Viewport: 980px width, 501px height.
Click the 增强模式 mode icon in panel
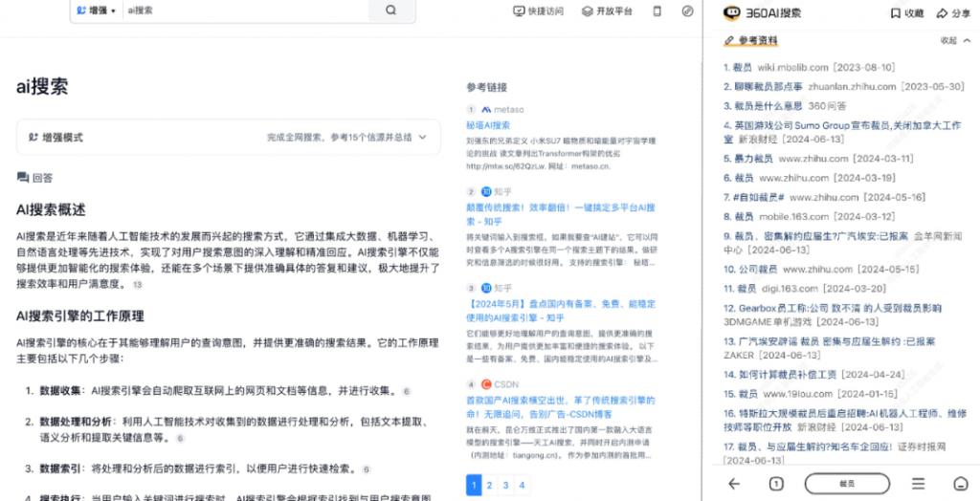(33, 138)
